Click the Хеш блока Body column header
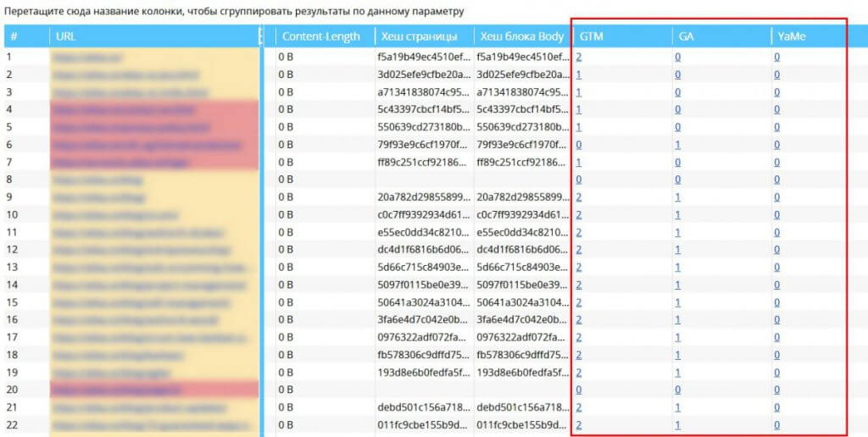 (523, 36)
